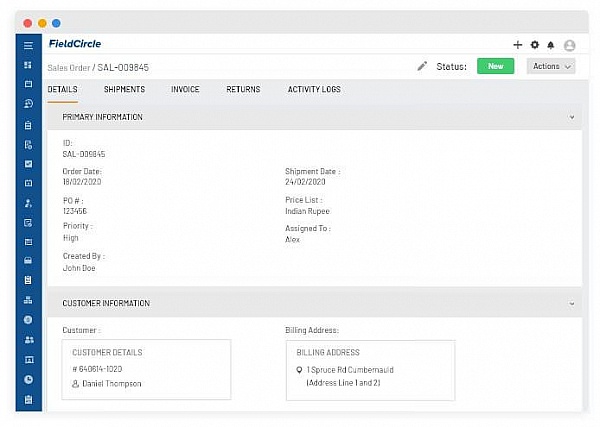Open settings gear in the header
Screen dimensions: 600x427
click(x=535, y=45)
